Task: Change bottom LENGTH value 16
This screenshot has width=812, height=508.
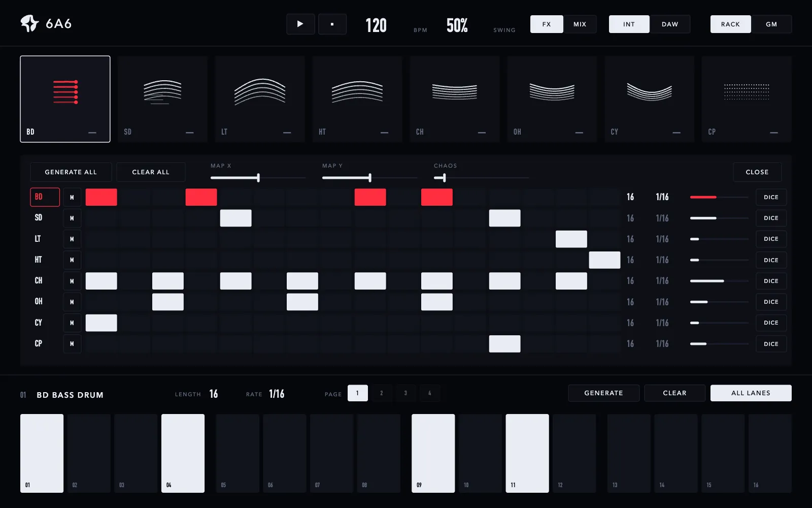Action: coord(214,394)
